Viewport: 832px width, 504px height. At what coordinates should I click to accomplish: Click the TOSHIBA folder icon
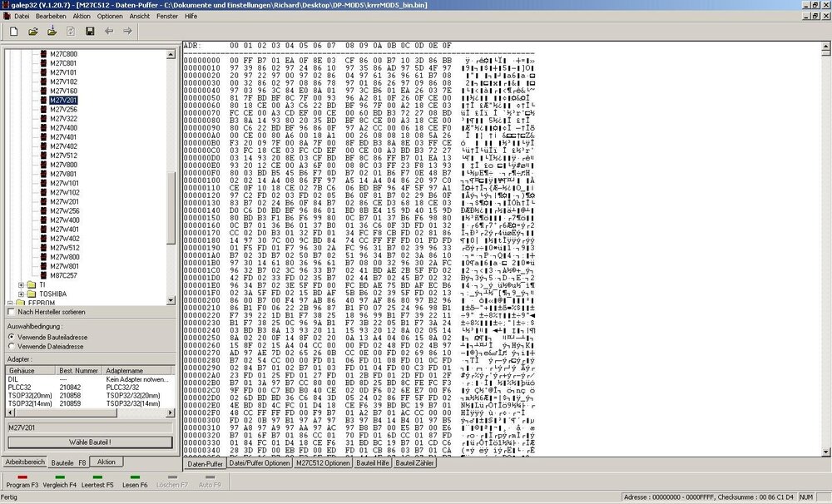pyautogui.click(x=32, y=294)
